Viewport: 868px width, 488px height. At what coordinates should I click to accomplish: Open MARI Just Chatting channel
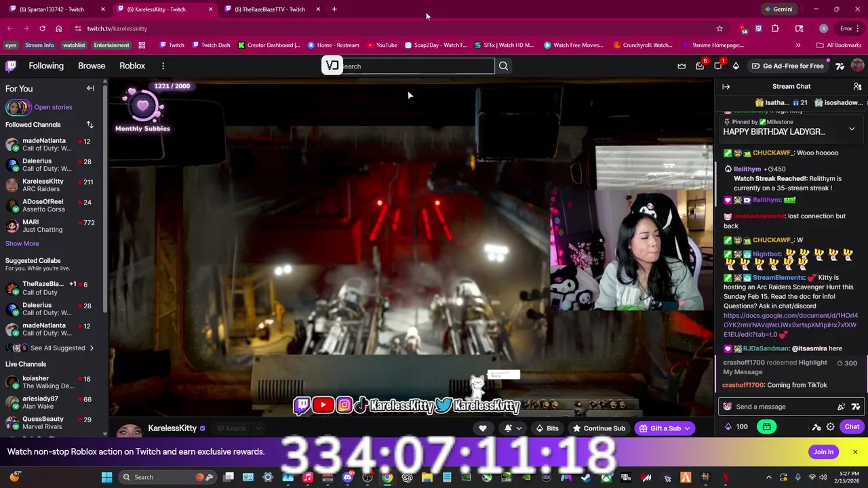(52, 226)
